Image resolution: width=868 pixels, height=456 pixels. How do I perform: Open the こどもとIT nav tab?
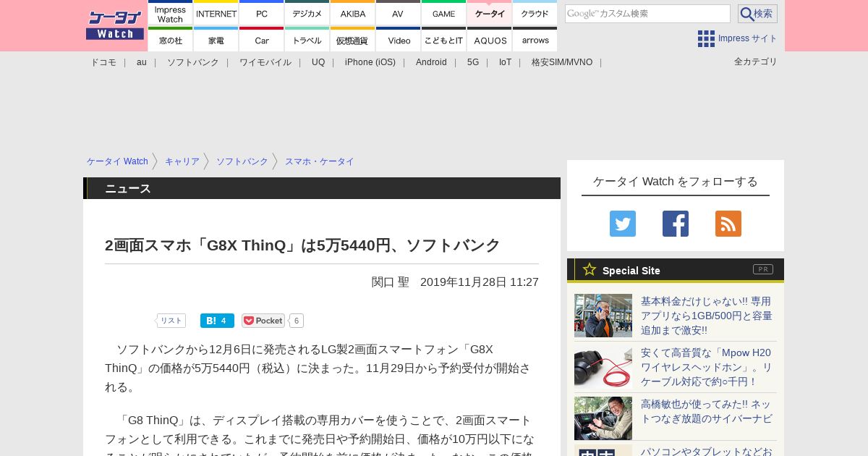(443, 40)
